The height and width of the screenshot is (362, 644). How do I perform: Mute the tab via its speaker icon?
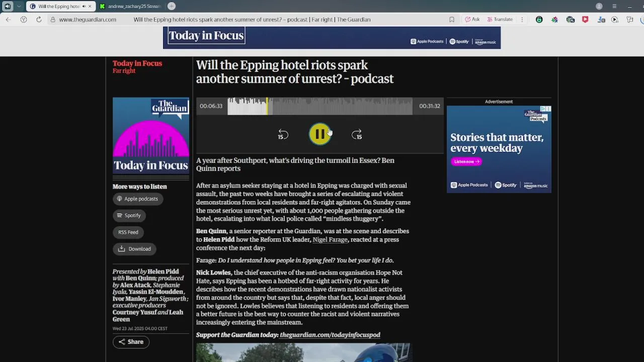tap(84, 7)
